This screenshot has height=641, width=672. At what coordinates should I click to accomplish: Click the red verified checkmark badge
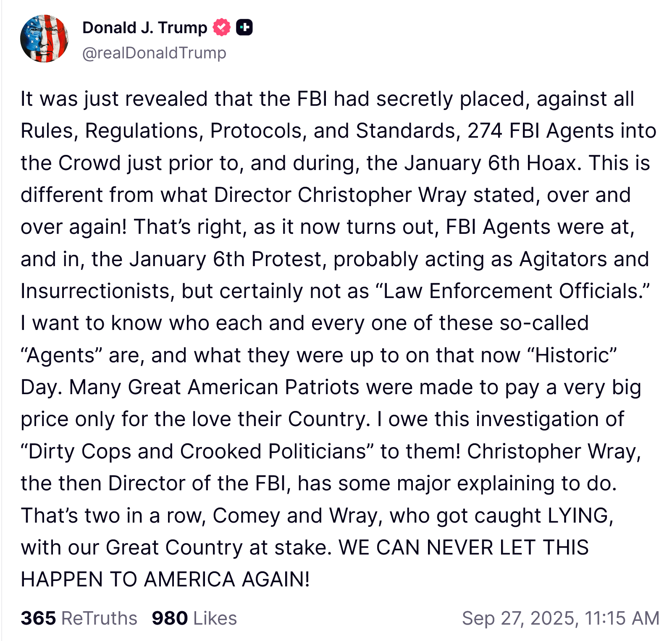221,28
